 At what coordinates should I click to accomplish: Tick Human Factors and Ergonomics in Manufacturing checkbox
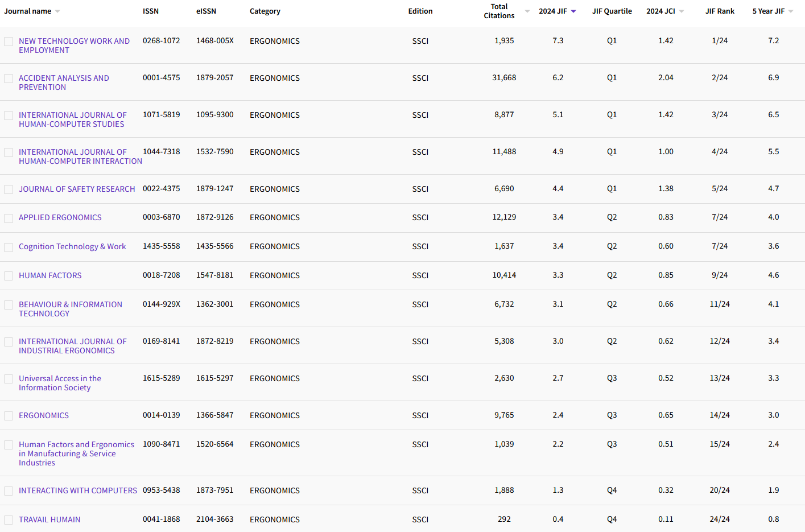(9, 445)
